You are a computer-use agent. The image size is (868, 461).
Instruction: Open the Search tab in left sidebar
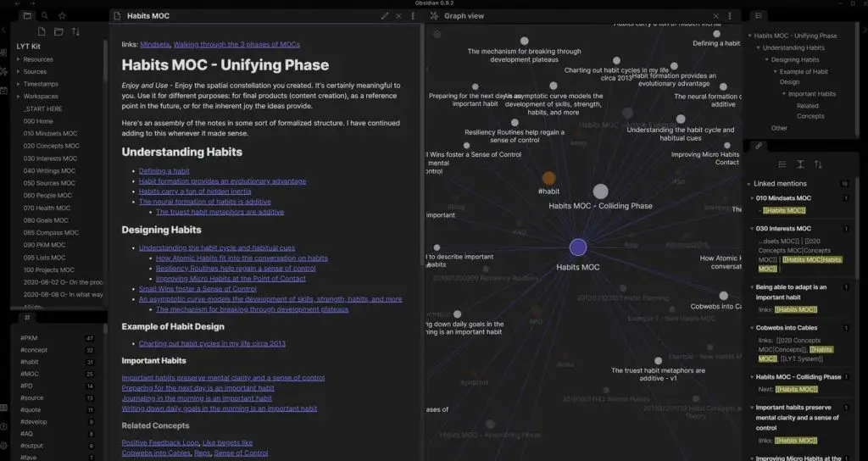coord(44,15)
